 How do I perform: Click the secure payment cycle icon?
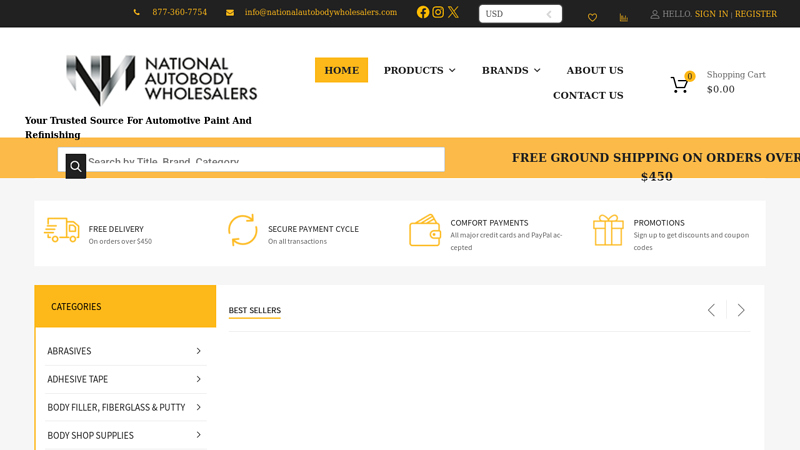pos(243,230)
